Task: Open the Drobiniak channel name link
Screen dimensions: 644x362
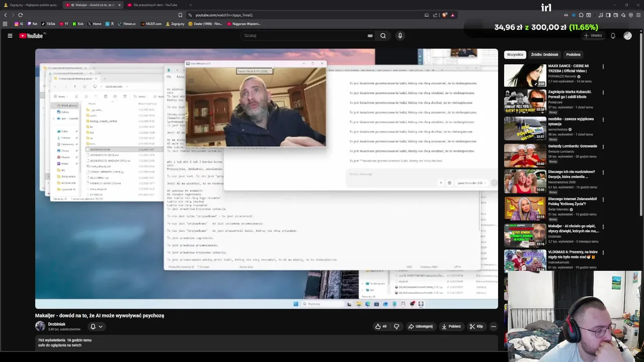Action: [56, 324]
